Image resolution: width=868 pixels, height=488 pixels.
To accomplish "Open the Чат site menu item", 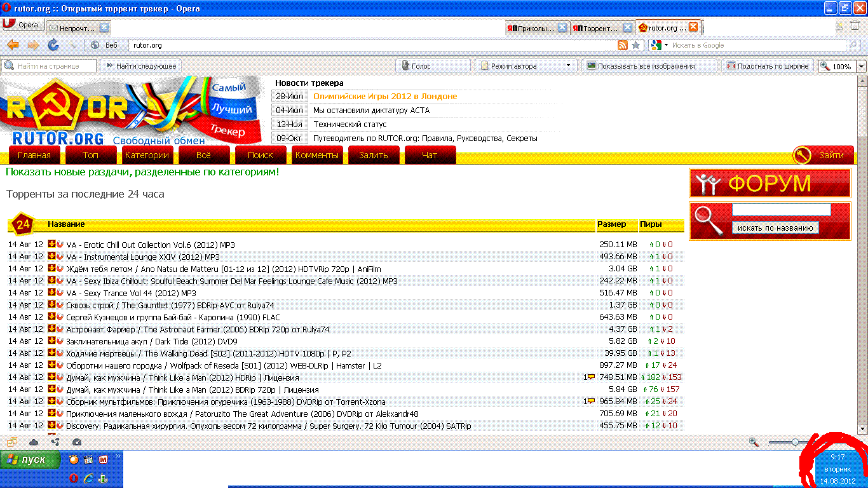I will (x=430, y=155).
